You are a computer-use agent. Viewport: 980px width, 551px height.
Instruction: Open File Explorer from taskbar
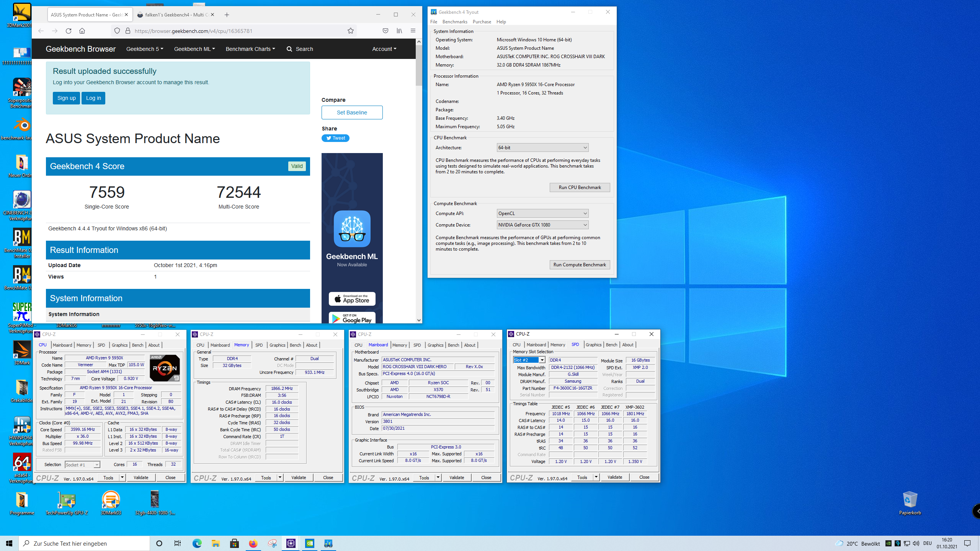(x=216, y=543)
